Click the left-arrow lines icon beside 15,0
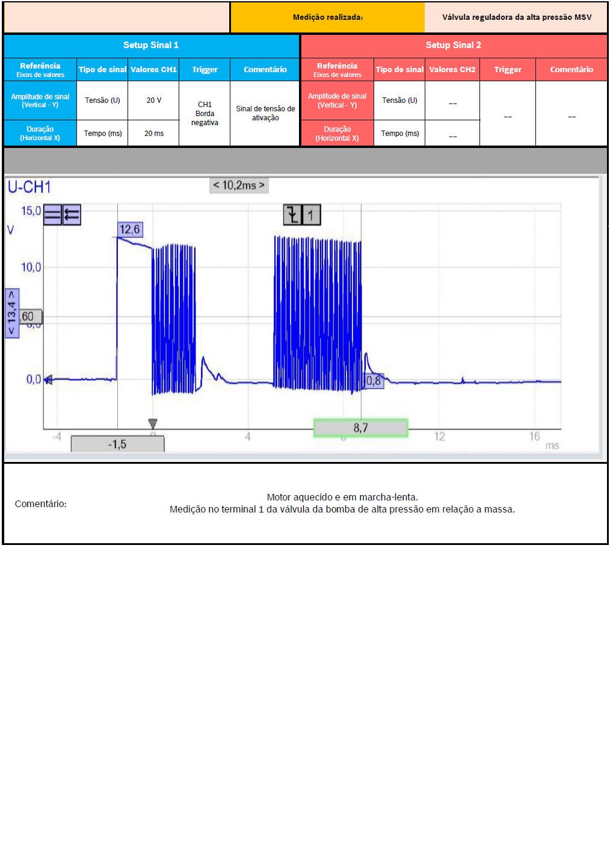Screen dimensions: 610x868 [72, 215]
